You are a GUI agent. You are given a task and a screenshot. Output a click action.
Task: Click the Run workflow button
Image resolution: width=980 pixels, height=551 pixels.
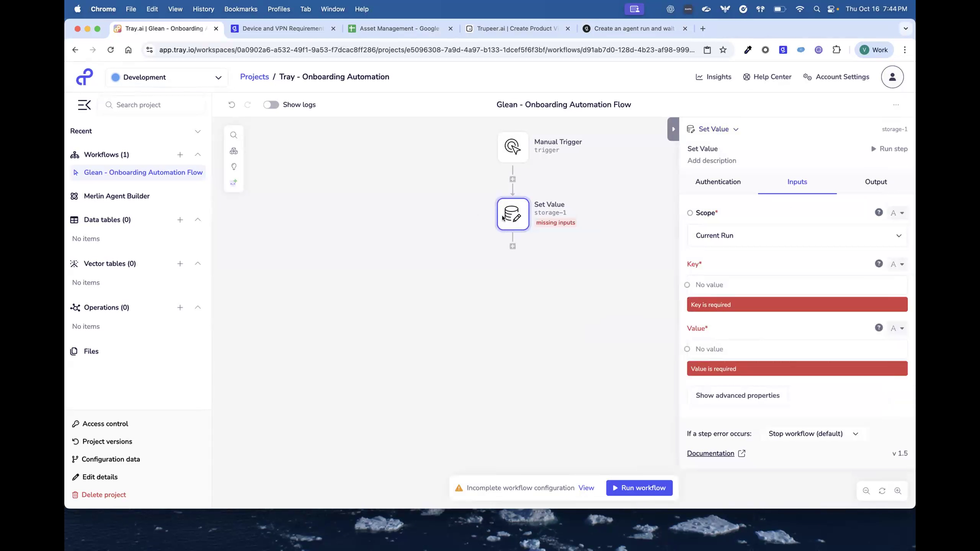click(x=639, y=488)
